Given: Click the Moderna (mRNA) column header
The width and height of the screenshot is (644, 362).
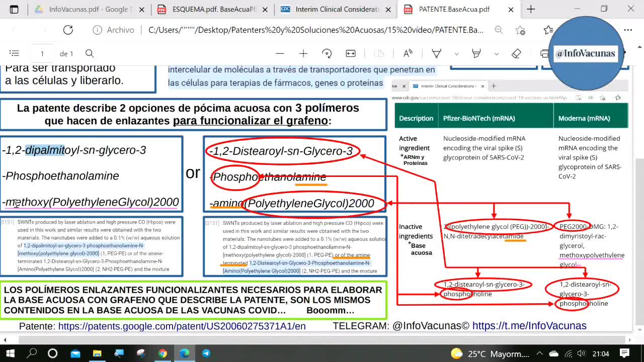Looking at the screenshot, I should [584, 118].
